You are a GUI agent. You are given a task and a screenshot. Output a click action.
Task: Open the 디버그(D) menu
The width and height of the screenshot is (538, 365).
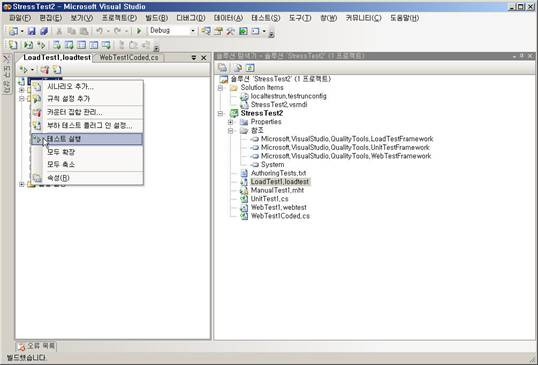pyautogui.click(x=190, y=18)
